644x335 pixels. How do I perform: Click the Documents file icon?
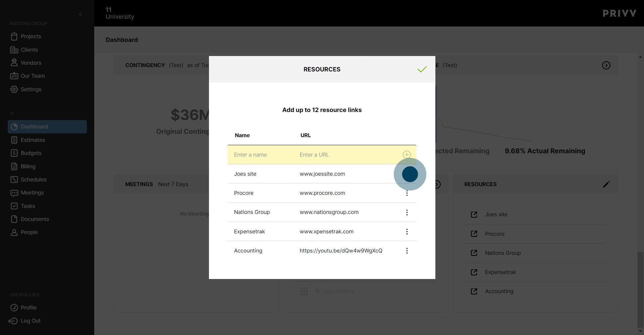tap(14, 219)
